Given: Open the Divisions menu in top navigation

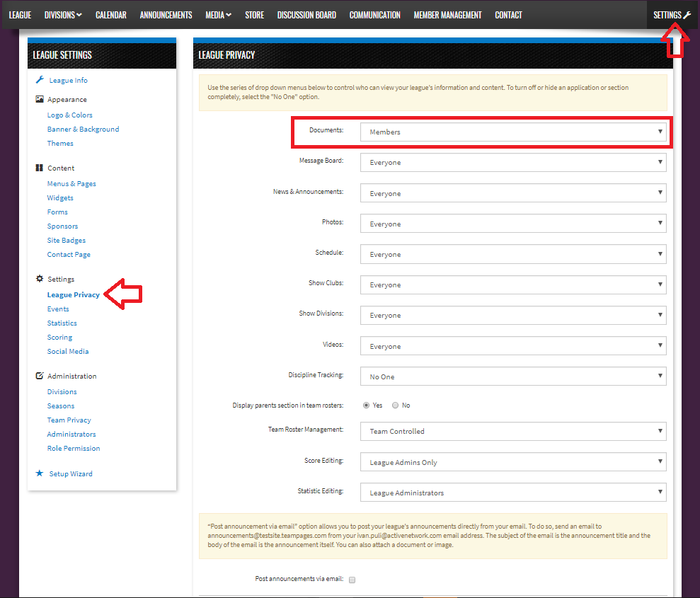Looking at the screenshot, I should click(x=63, y=15).
